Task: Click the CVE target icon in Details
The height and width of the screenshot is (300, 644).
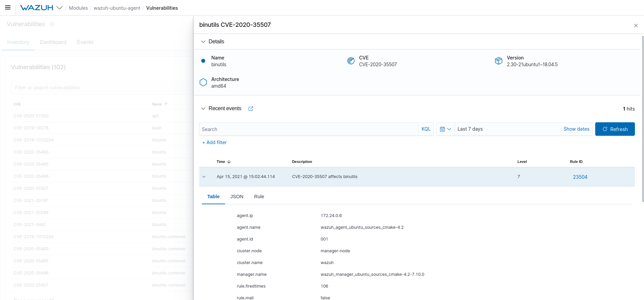Action: click(x=351, y=61)
